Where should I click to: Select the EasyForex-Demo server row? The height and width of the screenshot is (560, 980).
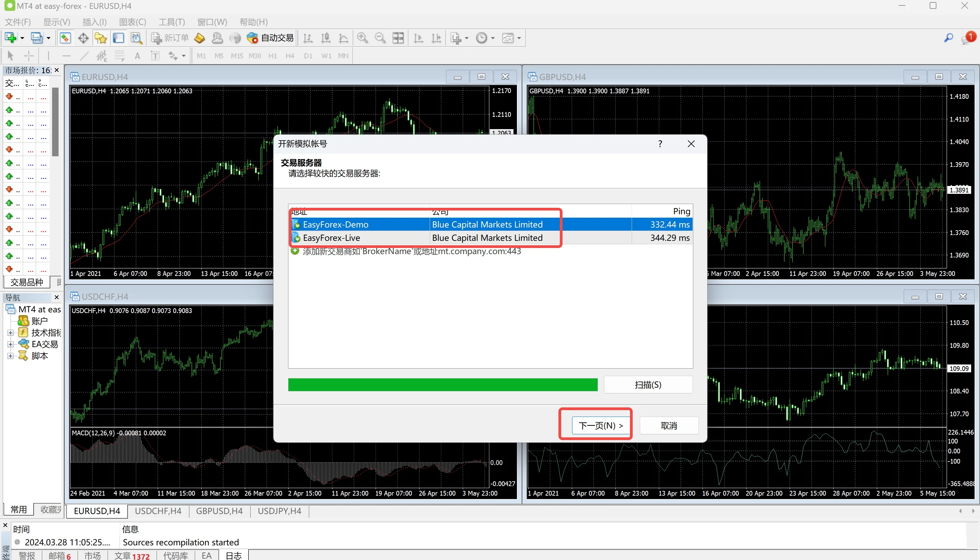click(x=491, y=224)
